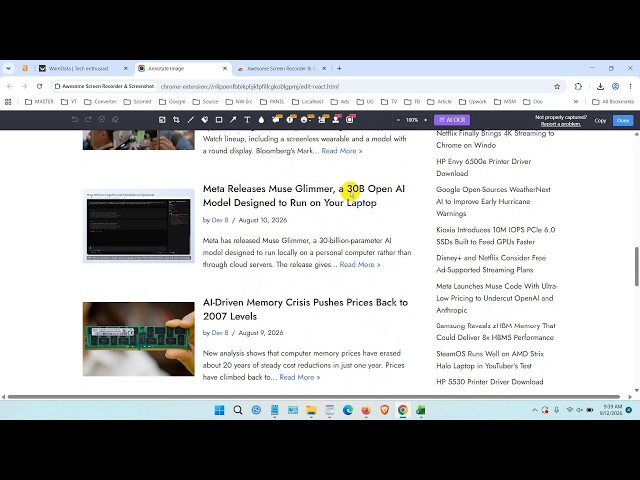The height and width of the screenshot is (480, 640).
Task: Zoom out with the minus button
Action: click(398, 120)
